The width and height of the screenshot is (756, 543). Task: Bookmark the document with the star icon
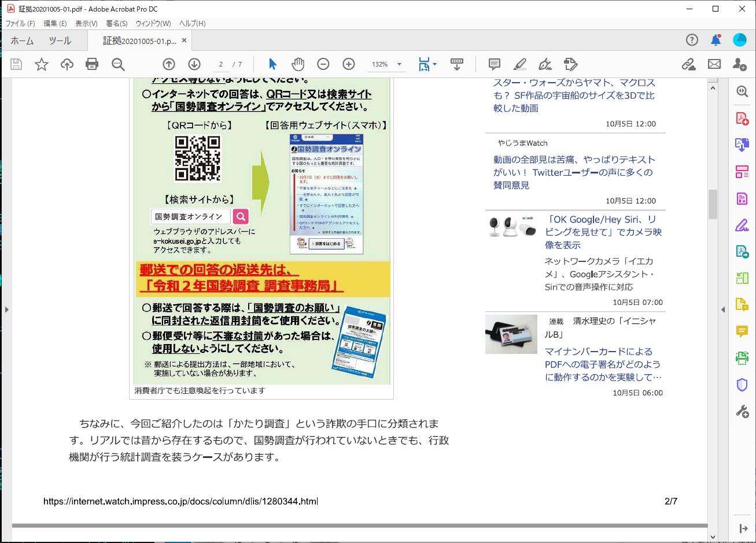pos(42,64)
